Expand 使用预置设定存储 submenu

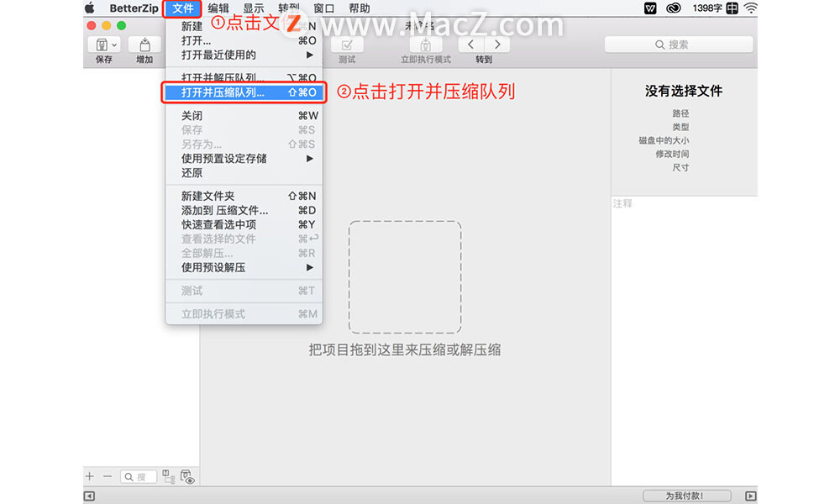pyautogui.click(x=244, y=159)
